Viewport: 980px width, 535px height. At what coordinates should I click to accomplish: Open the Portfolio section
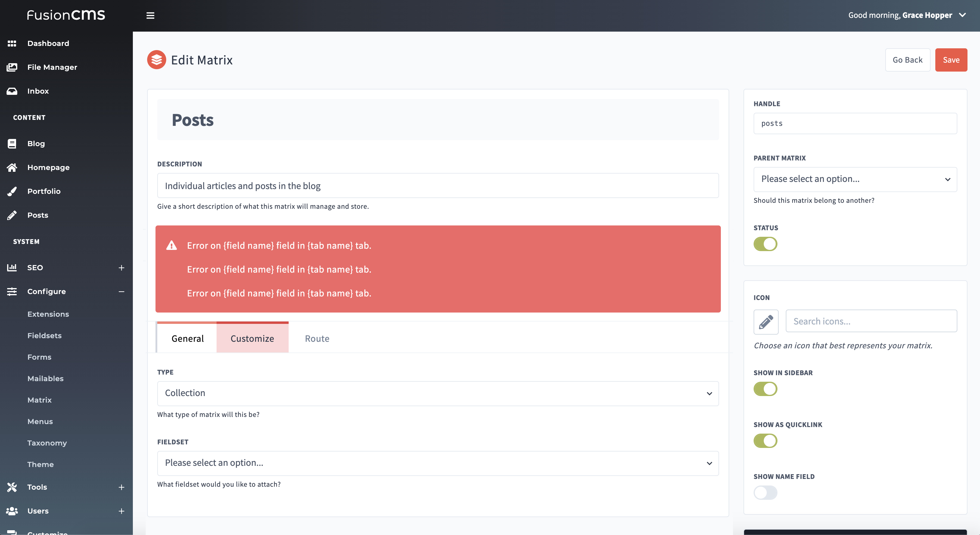click(44, 191)
